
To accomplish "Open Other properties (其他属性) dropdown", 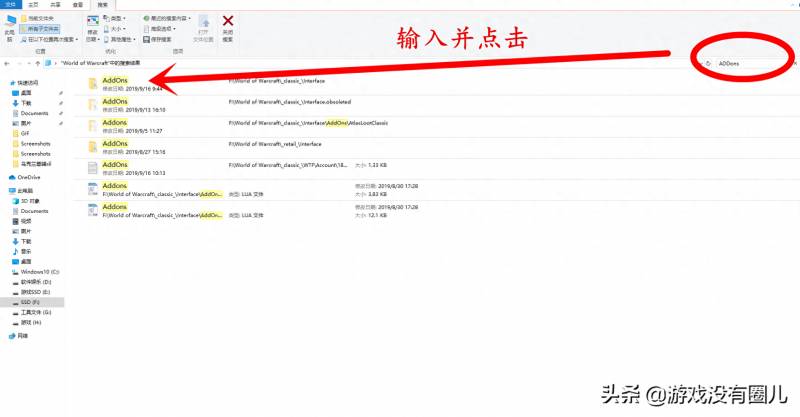I will click(119, 39).
